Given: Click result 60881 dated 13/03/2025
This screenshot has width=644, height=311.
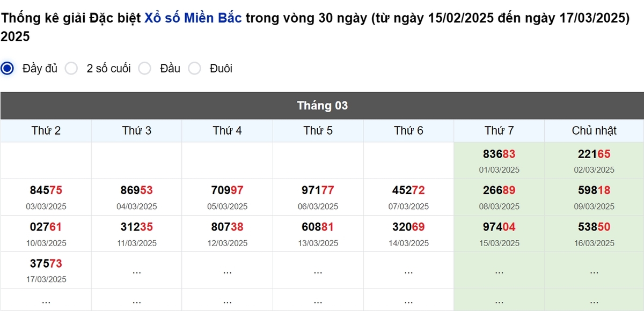Looking at the screenshot, I should [x=318, y=227].
